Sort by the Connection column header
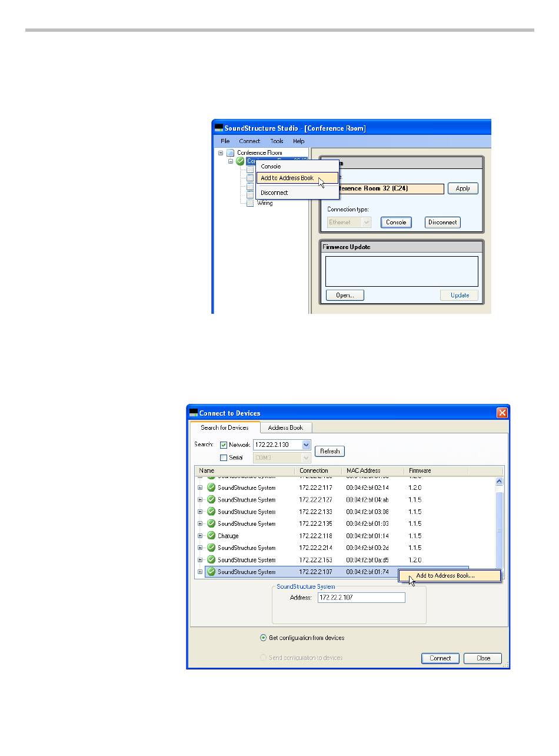 [x=318, y=471]
